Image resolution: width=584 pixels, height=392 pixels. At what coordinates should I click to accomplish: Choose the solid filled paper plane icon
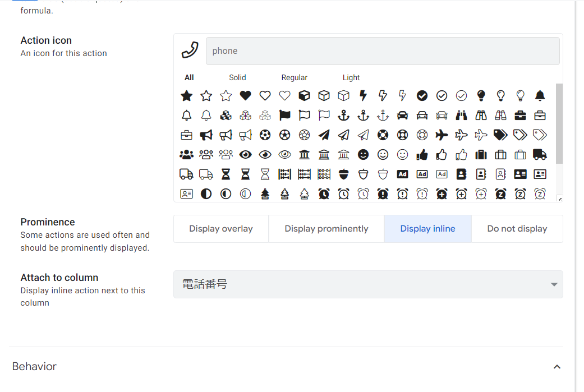[324, 135]
